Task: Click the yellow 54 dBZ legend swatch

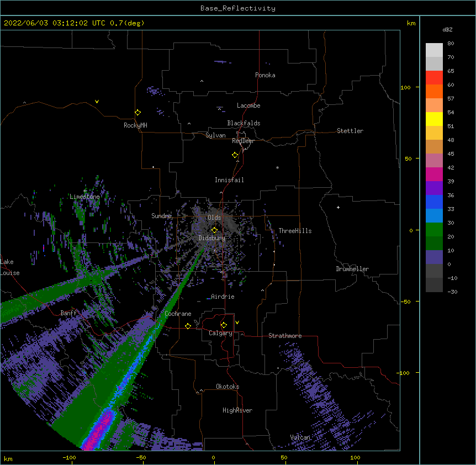Action: [x=434, y=119]
